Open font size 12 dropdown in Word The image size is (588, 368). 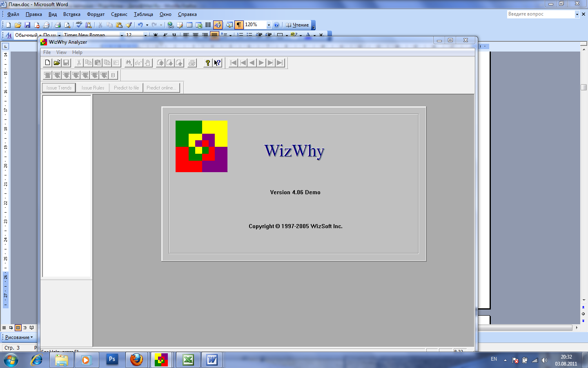click(145, 35)
